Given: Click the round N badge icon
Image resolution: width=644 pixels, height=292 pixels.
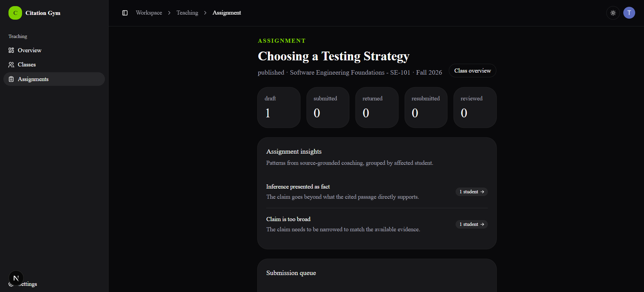Looking at the screenshot, I should point(16,278).
